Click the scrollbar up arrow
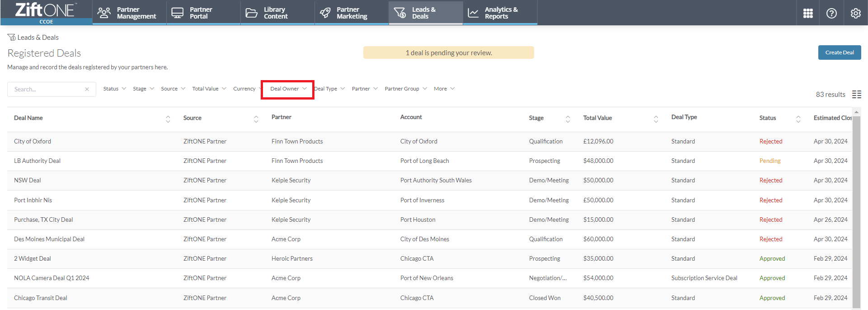This screenshot has width=868, height=310. [856, 112]
